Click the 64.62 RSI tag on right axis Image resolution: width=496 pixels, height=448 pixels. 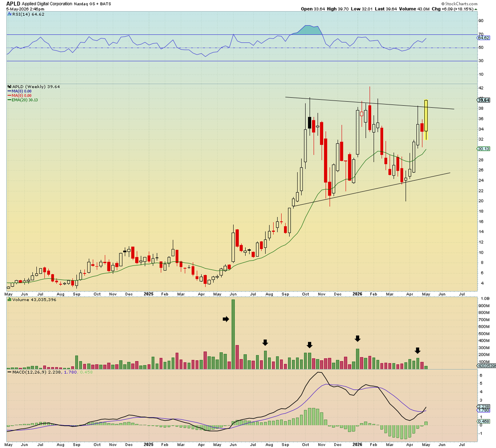tap(483, 38)
